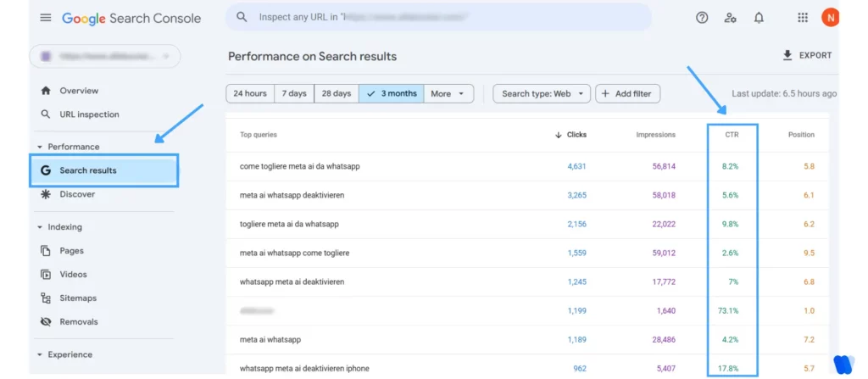Open Removals in the sidebar

click(x=79, y=322)
